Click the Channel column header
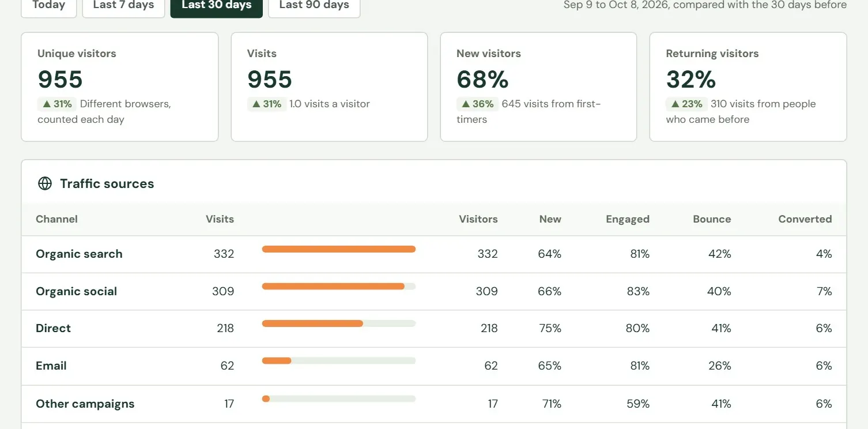Viewport: 868px width, 429px height. pos(56,219)
